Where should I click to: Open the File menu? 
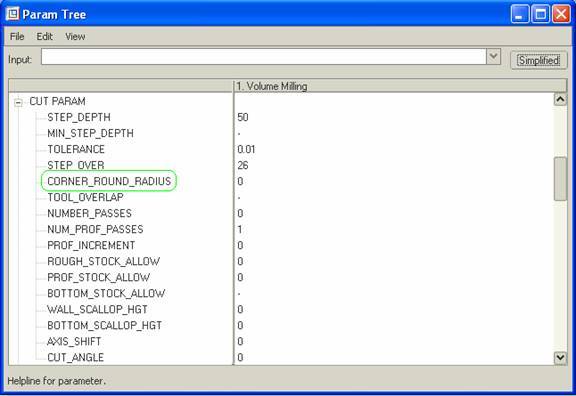[x=17, y=36]
